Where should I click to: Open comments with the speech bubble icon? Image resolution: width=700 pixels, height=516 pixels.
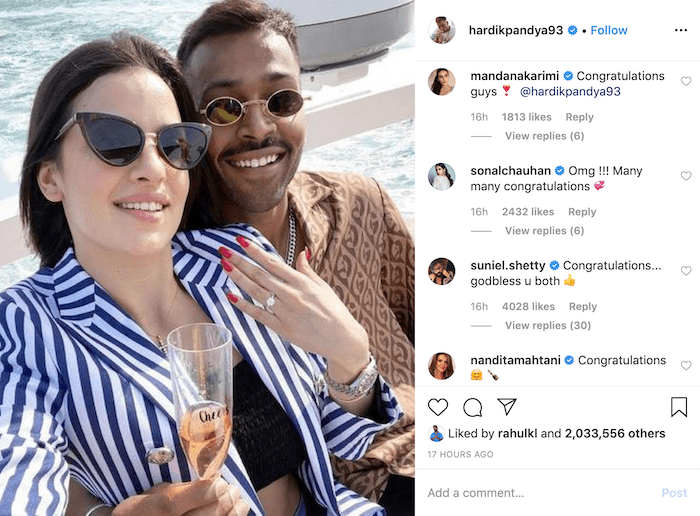[472, 407]
